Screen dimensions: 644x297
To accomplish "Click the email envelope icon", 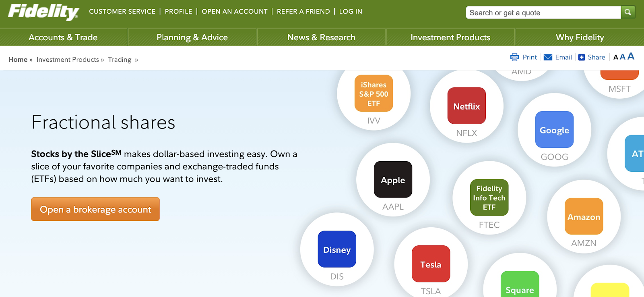I will [548, 57].
